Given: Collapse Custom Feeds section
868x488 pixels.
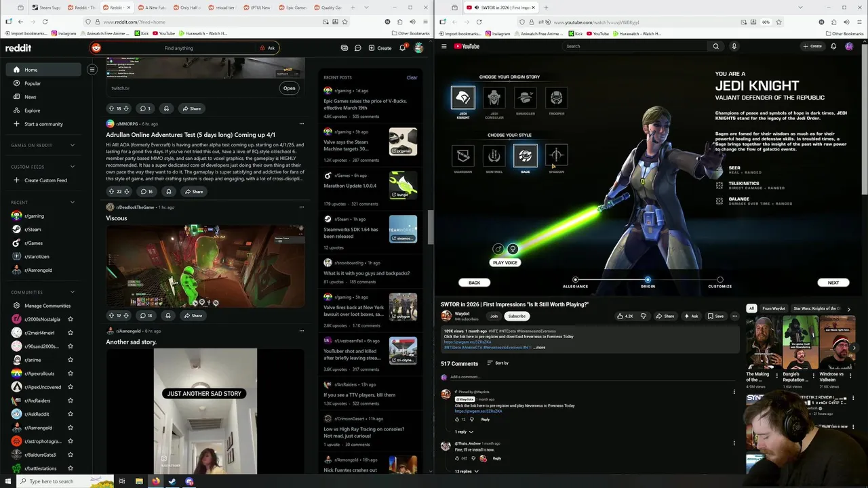Looking at the screenshot, I should [73, 167].
